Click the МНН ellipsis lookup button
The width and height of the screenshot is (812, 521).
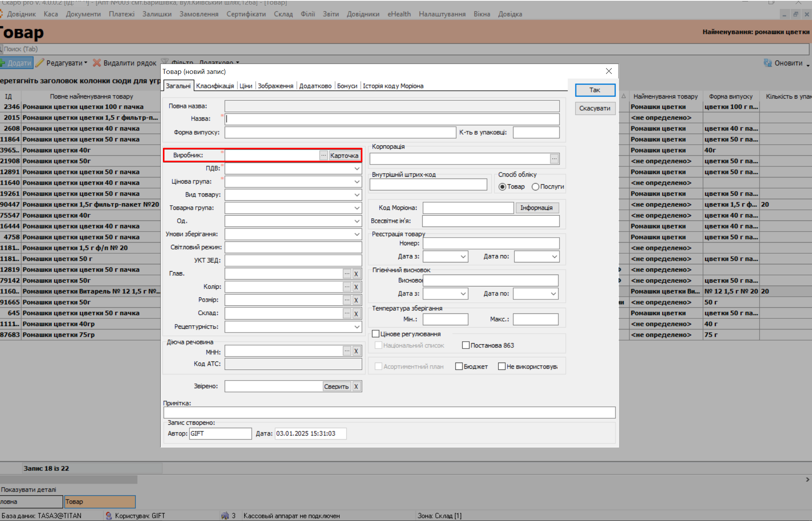tap(347, 351)
